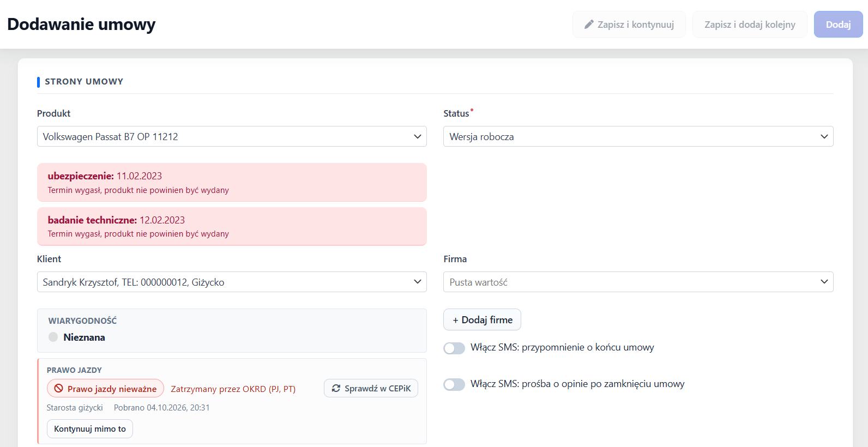868x447 pixels.
Task: Click the Starosta giżycki text
Action: tap(75, 408)
